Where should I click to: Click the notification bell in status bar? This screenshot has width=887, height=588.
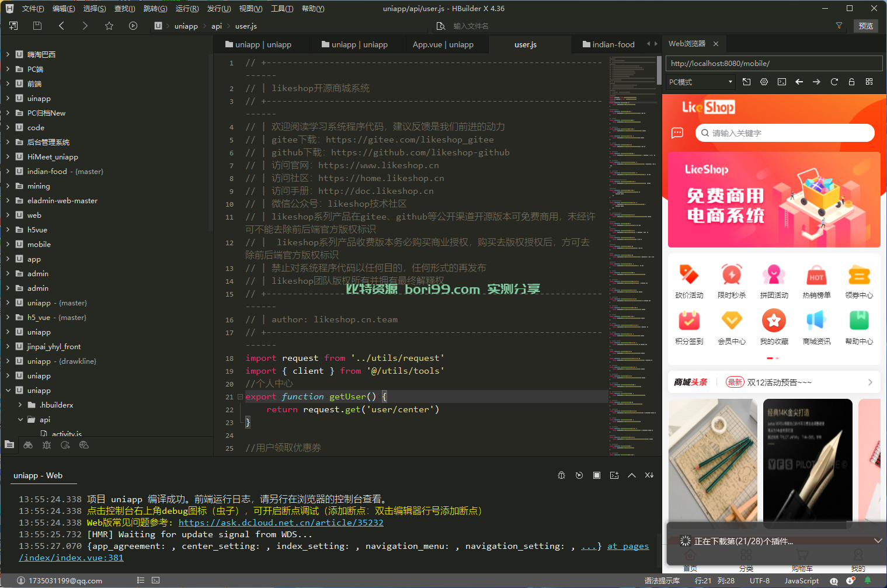click(868, 580)
